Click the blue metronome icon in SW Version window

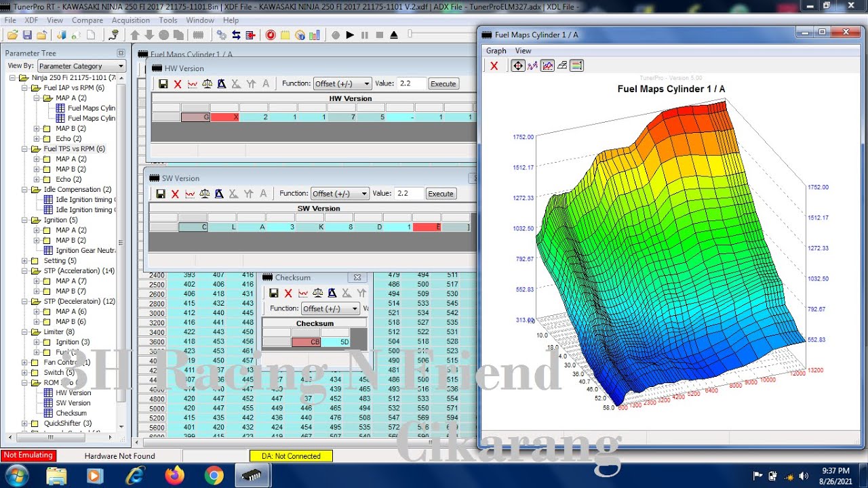point(219,194)
